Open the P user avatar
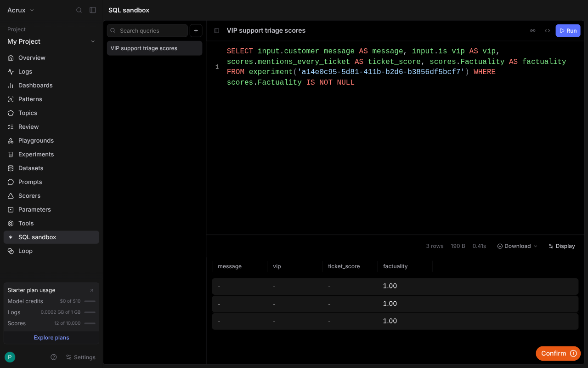 10,357
